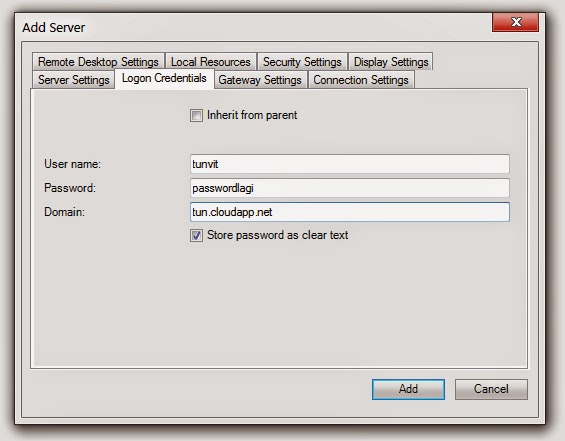Click the Domain field with tun.cloudapp.net

(x=350, y=212)
